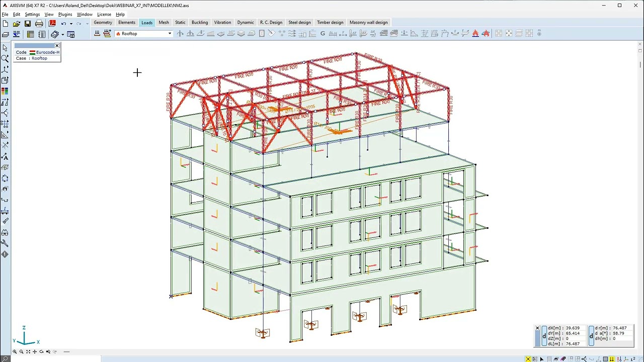Click the camera save-view icon in second toolbar row
This screenshot has height=362, width=644.
pyautogui.click(x=71, y=34)
